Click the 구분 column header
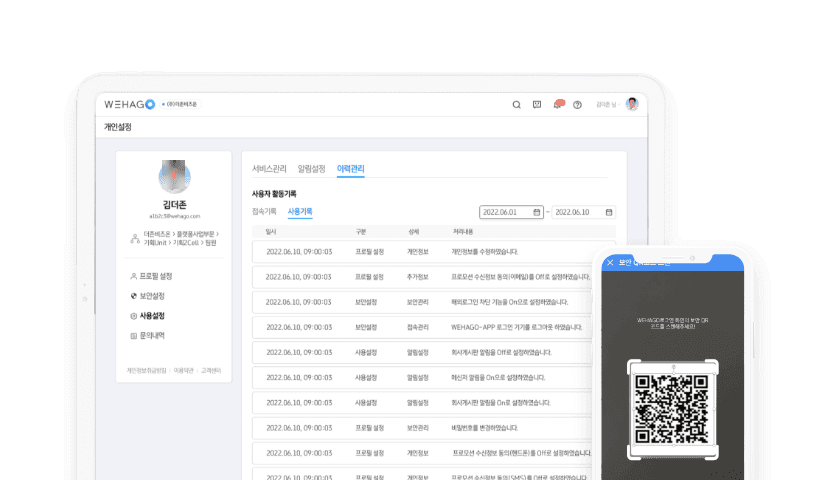 point(361,232)
